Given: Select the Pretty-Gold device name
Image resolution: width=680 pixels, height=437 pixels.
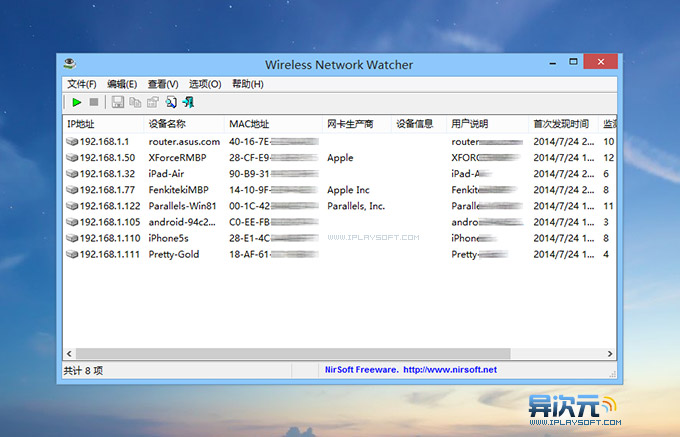Looking at the screenshot, I should tap(174, 254).
